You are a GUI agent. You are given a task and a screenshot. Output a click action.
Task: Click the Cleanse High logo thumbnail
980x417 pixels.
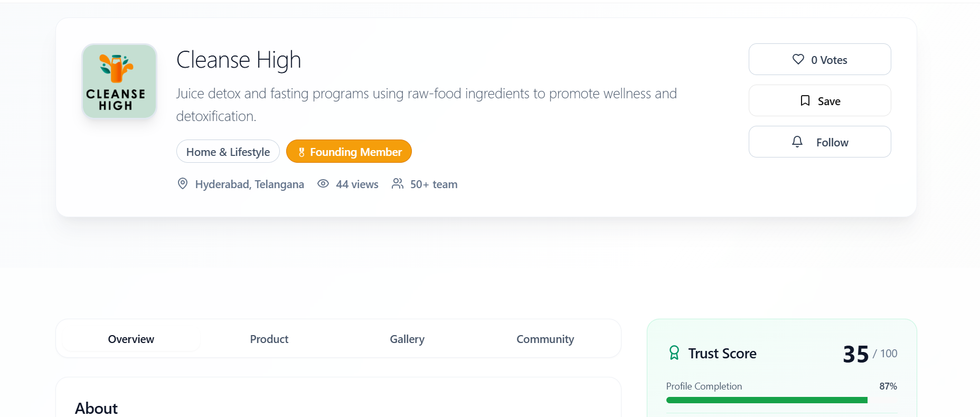119,81
